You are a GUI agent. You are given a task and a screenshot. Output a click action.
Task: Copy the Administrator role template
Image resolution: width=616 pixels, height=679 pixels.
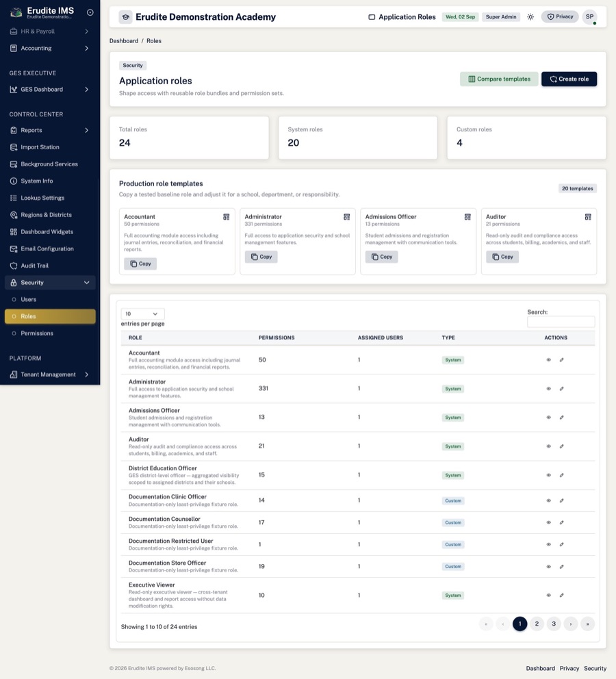click(x=261, y=257)
